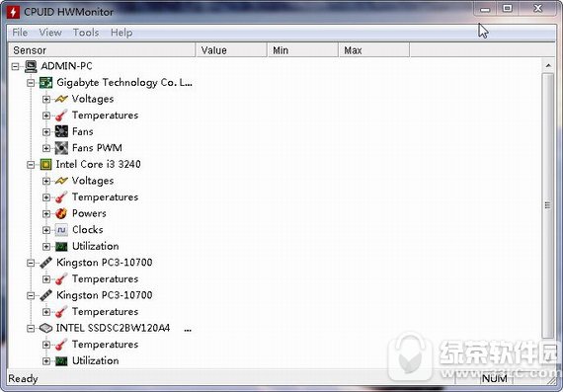
Task: Click the INTEL SSD drive icon
Action: [46, 328]
